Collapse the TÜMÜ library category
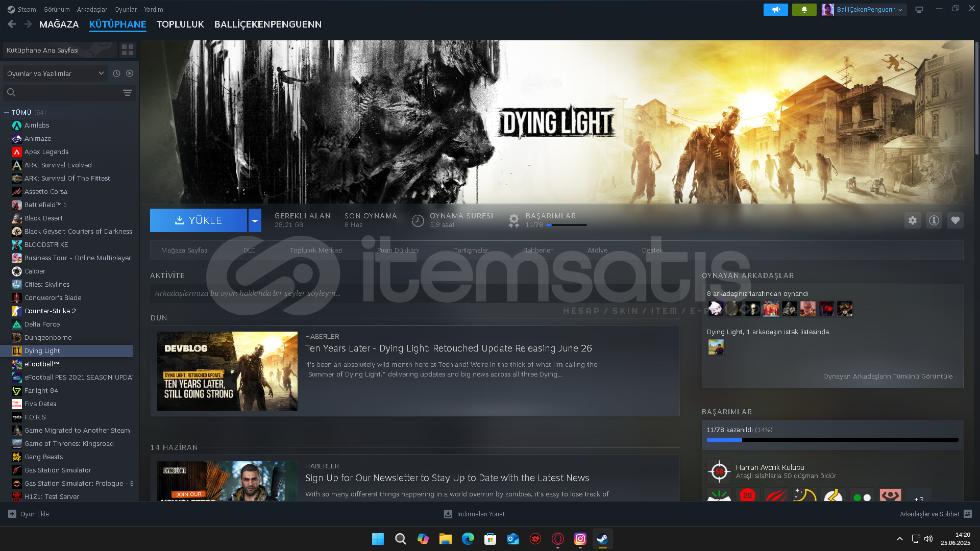The width and height of the screenshot is (980, 551). pos(7,112)
